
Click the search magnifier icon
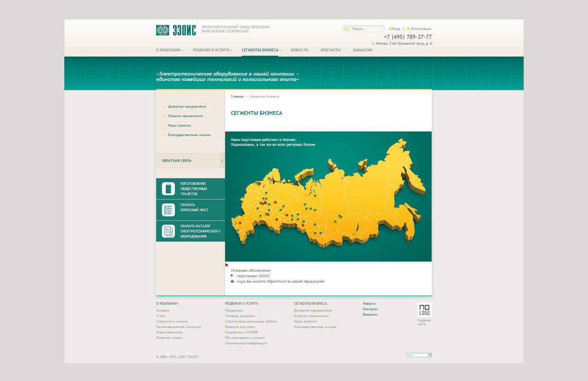[346, 29]
